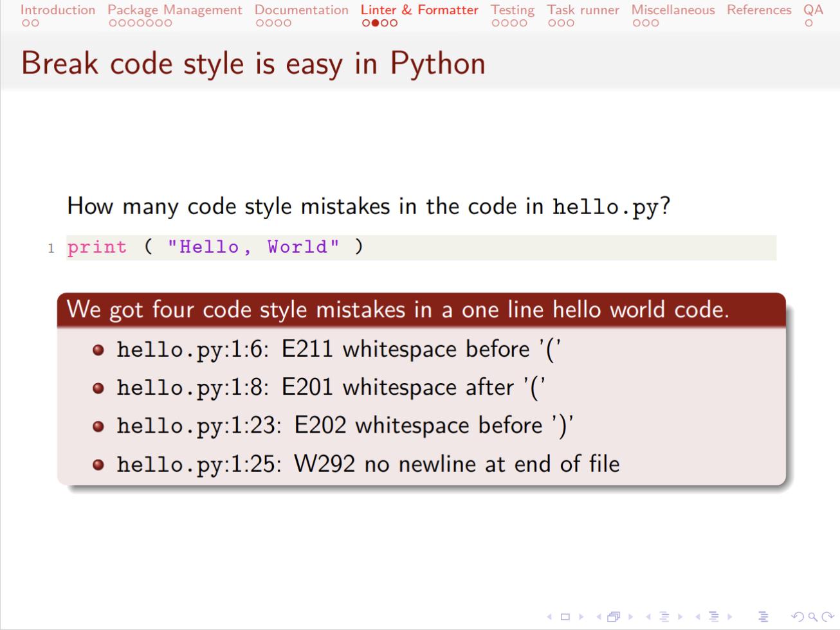
Task: Select the filled current-slide dot under Linter & Formatter
Action: (376, 23)
